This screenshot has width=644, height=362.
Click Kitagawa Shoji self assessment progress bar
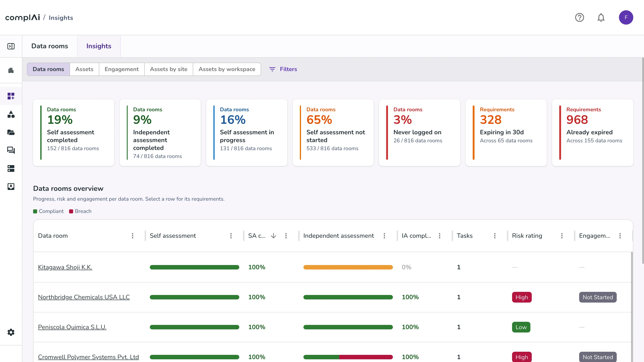click(194, 267)
